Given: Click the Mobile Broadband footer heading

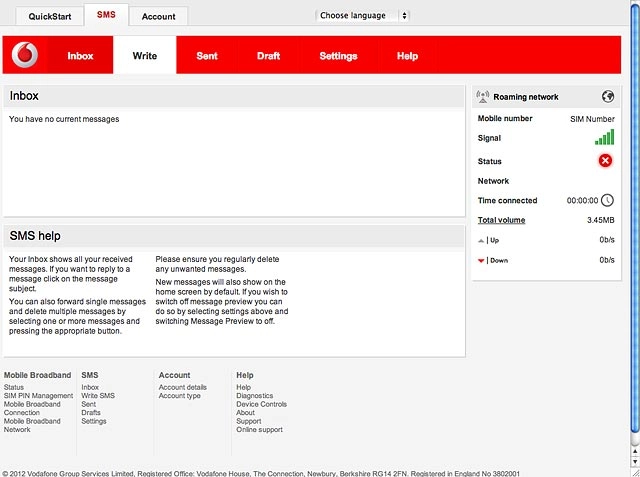Looking at the screenshot, I should point(38,375).
